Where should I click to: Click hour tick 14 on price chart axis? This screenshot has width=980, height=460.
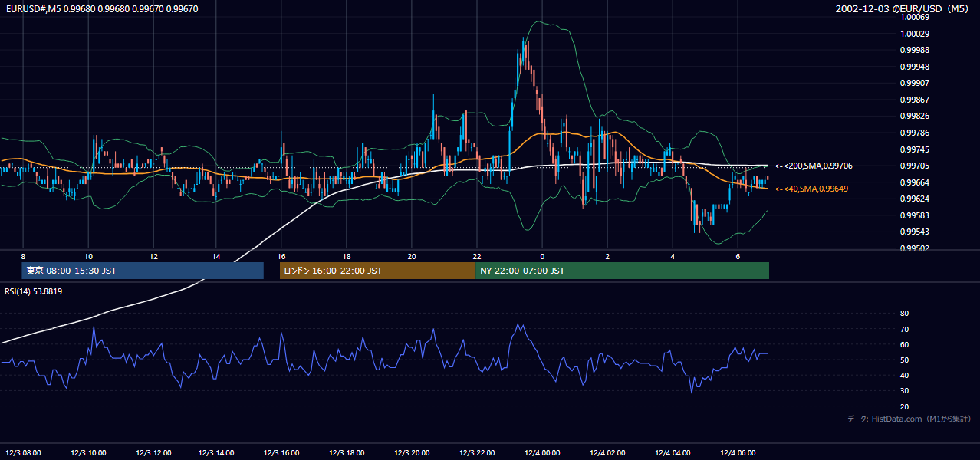(216, 256)
